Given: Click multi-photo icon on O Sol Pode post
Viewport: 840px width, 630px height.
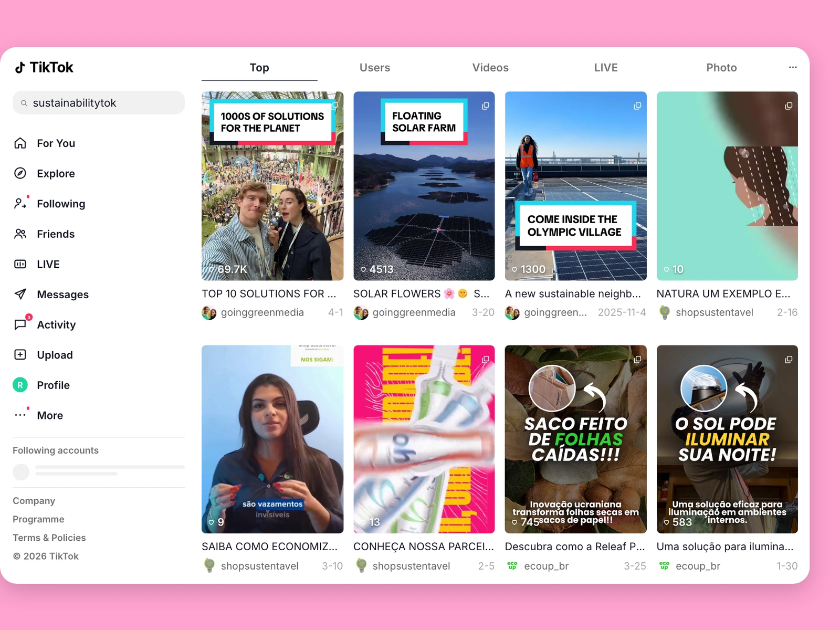Looking at the screenshot, I should [x=789, y=360].
